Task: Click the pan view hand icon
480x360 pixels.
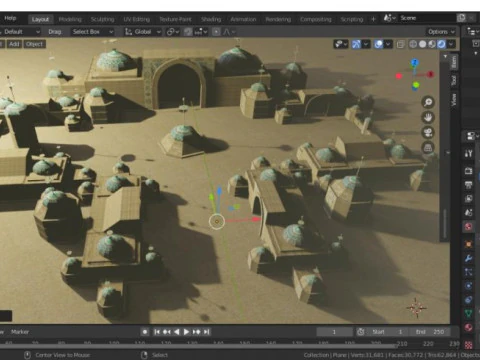Action: click(x=428, y=117)
